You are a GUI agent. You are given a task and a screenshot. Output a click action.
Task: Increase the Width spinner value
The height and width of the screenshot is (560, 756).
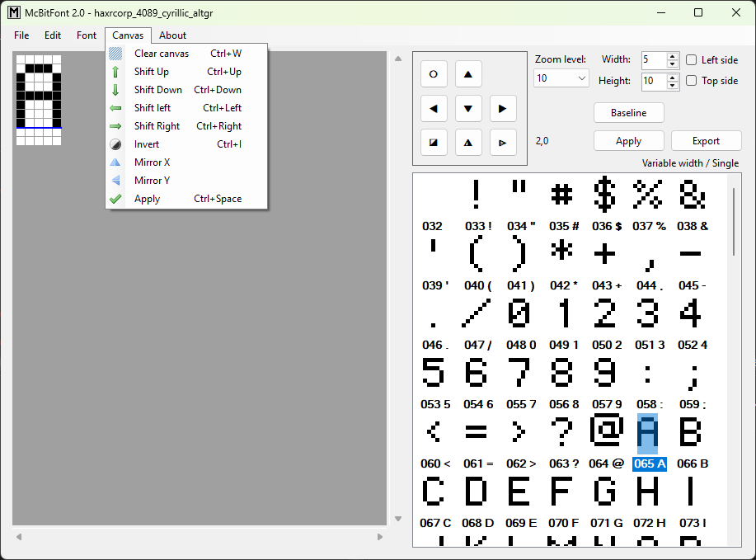coord(673,56)
